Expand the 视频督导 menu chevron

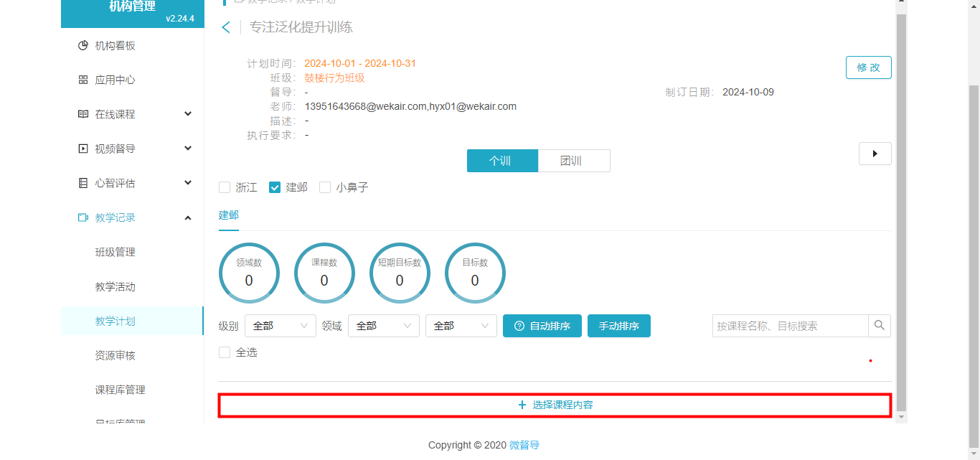[188, 149]
